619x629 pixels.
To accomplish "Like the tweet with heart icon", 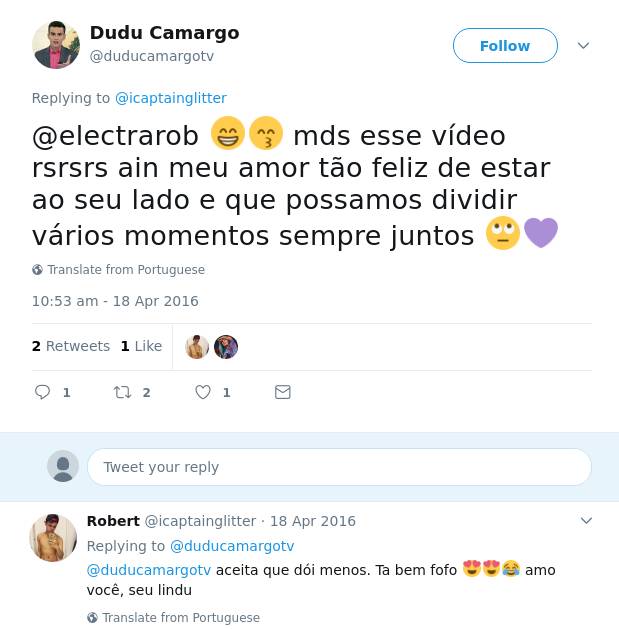I will [203, 392].
